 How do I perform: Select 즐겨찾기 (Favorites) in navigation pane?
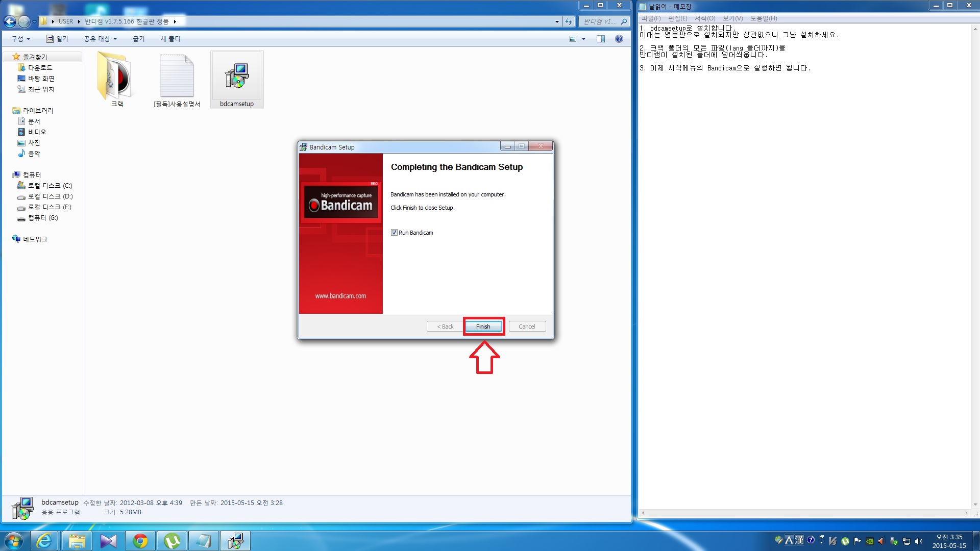[35, 57]
